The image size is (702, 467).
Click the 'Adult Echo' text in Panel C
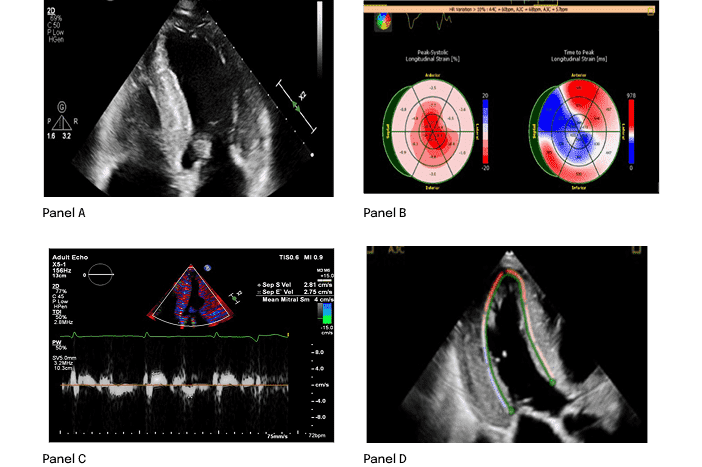pos(70,257)
